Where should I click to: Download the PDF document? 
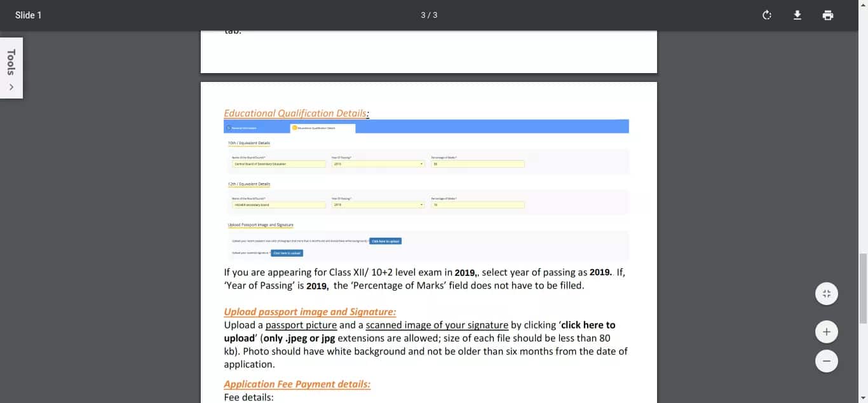point(797,15)
